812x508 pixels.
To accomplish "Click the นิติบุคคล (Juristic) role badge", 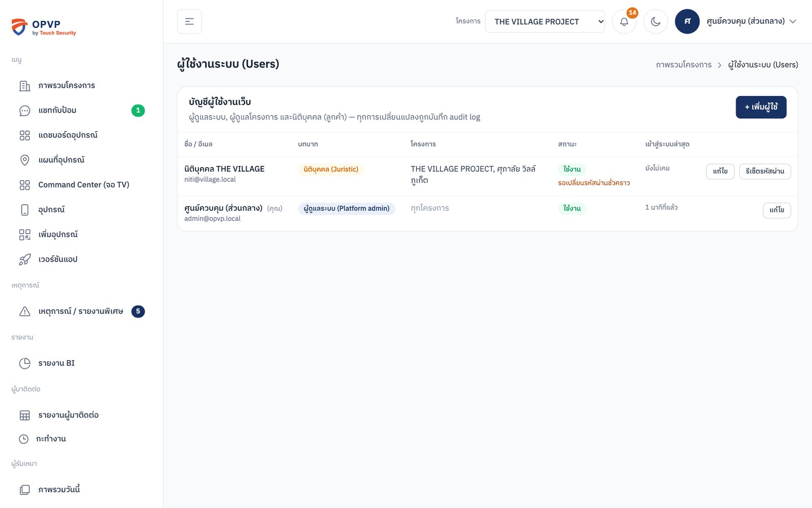I will (331, 170).
